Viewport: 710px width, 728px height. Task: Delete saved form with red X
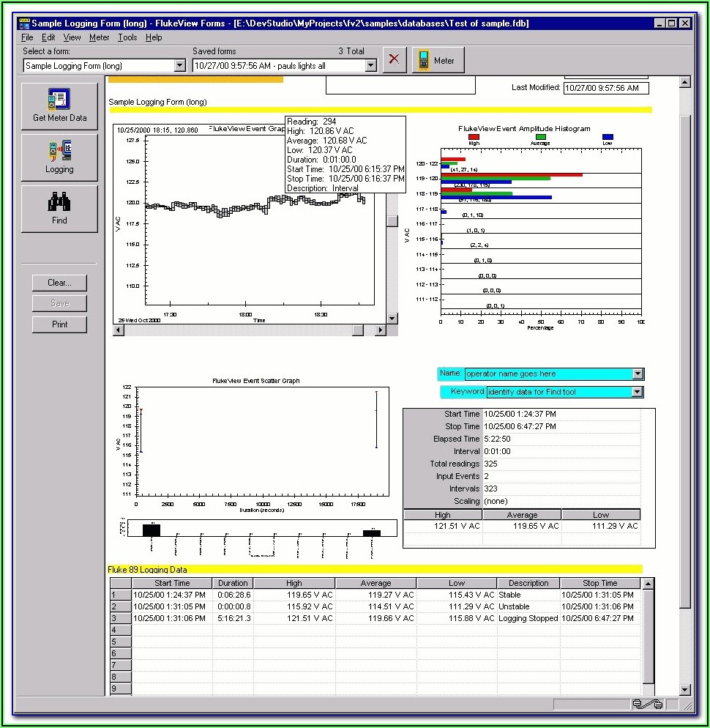point(395,61)
